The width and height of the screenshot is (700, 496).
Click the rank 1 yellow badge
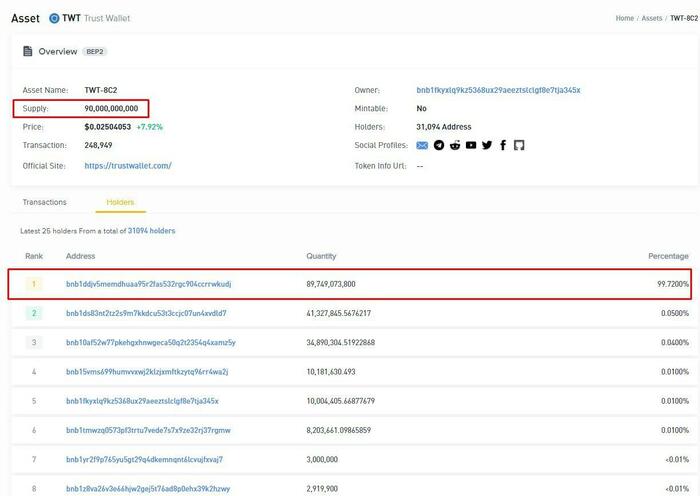click(x=34, y=284)
